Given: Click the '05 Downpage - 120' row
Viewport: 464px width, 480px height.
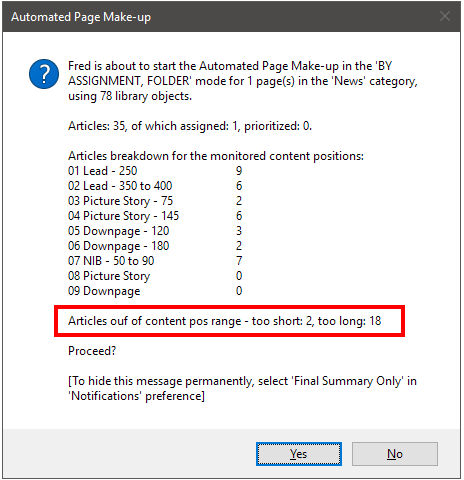Looking at the screenshot, I should click(155, 231).
